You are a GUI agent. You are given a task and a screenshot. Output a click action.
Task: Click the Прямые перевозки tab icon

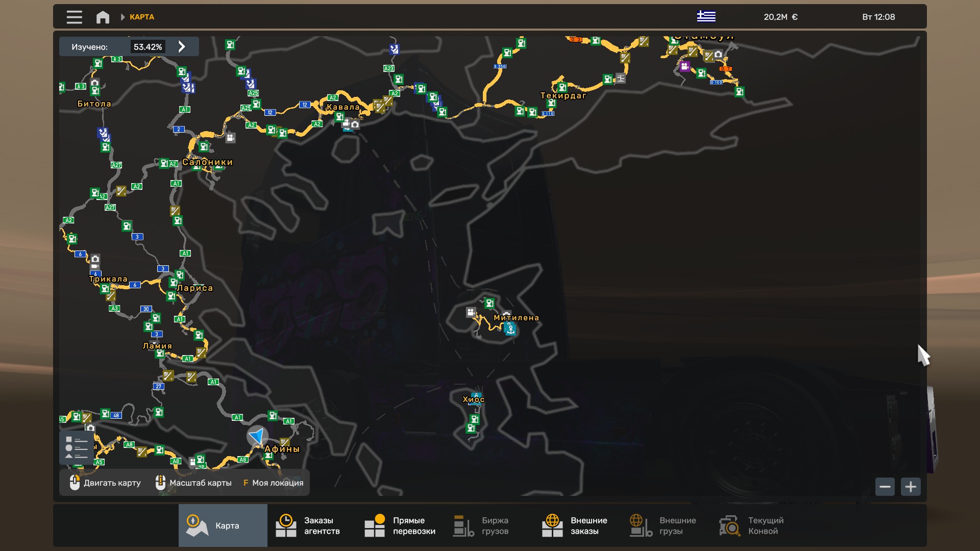(375, 525)
